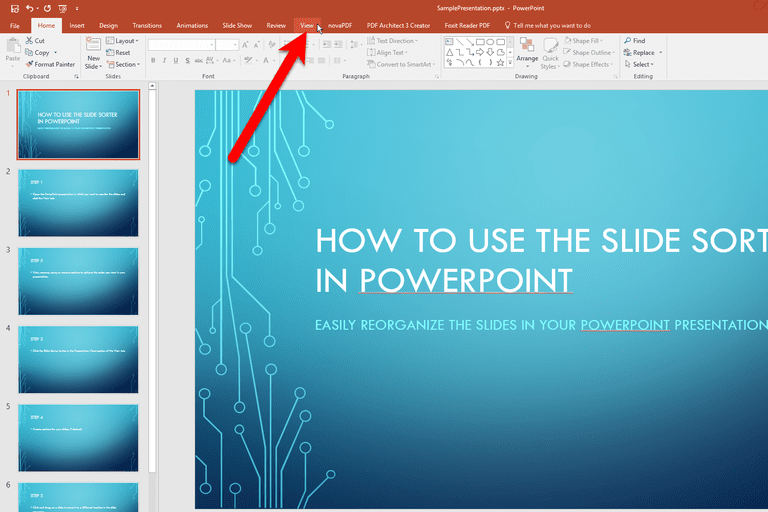This screenshot has width=768, height=512.
Task: Switch to the Slide Show tab
Action: coord(237,25)
